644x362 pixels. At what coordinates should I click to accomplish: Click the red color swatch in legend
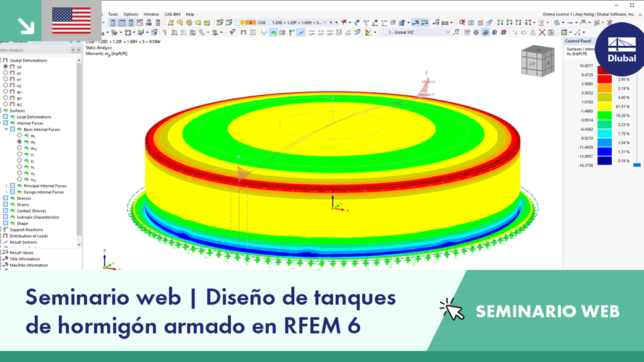[x=604, y=79]
